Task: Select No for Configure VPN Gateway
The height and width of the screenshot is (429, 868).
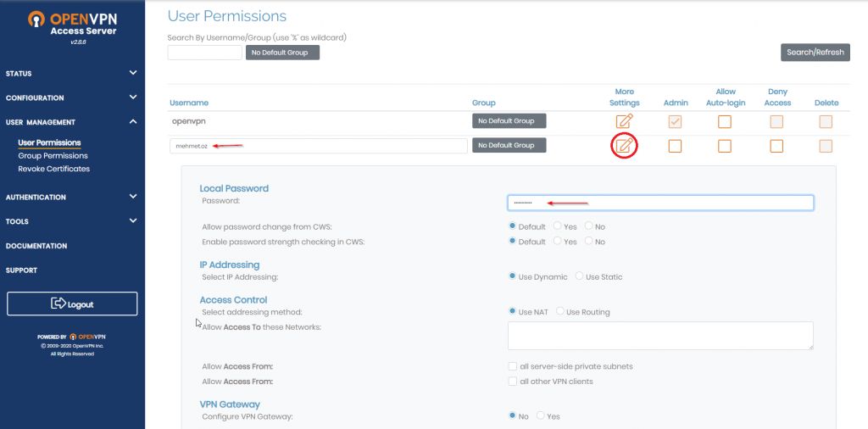Action: click(x=512, y=415)
